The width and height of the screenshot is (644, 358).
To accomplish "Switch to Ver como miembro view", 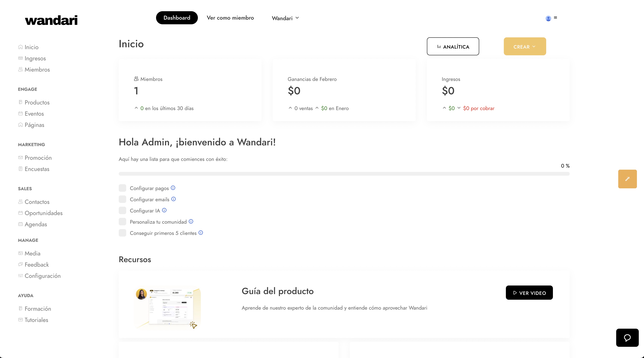I will [230, 18].
